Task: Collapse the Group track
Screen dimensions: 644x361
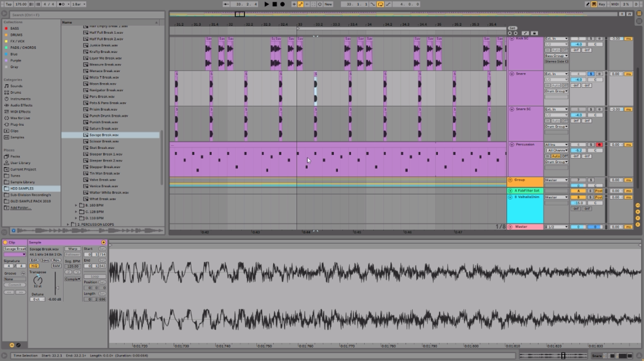Action: pos(511,180)
